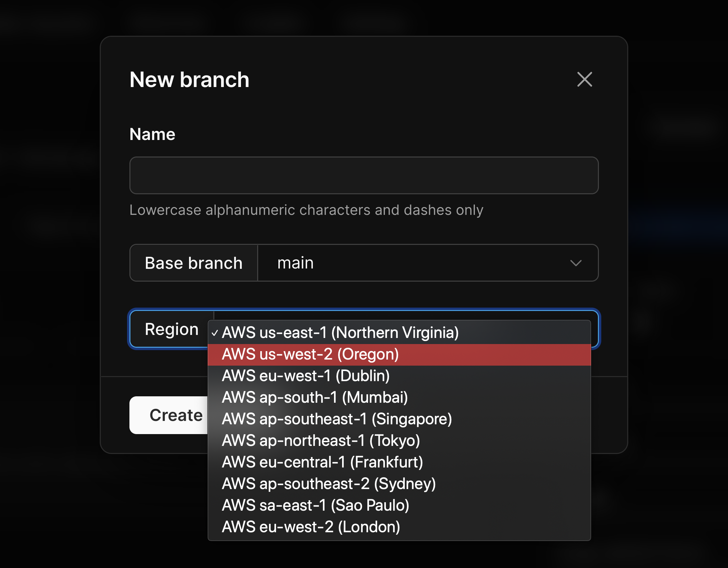Pick AWS ap-southeast-2 (Sydney) region
Screen dimensions: 728x568
coord(329,483)
